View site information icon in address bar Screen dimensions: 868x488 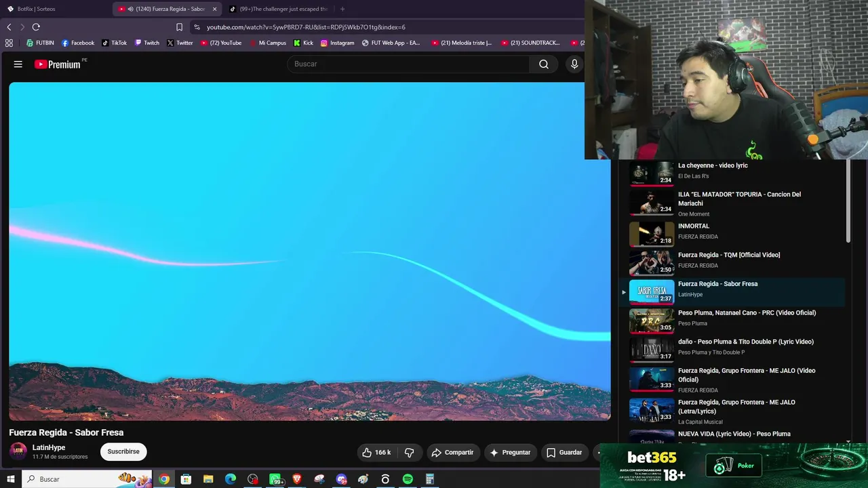pos(197,27)
